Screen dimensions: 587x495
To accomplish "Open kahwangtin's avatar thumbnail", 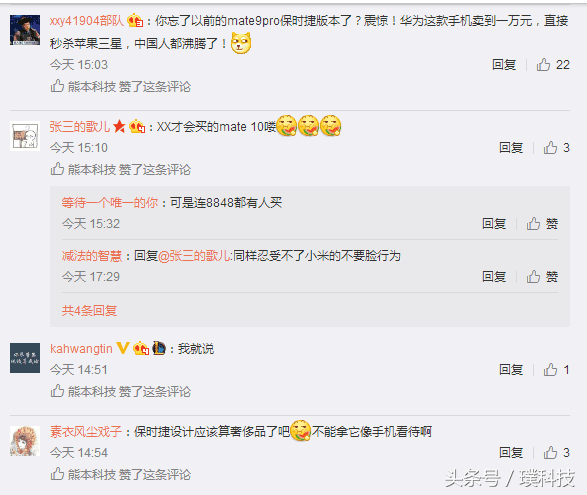I will 25,358.
